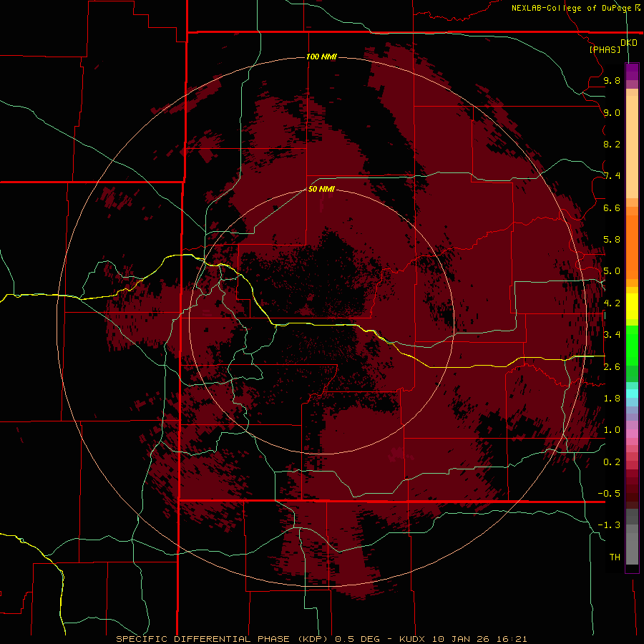Click the 4.2 scale value
The image size is (644, 644).
[x=612, y=303]
